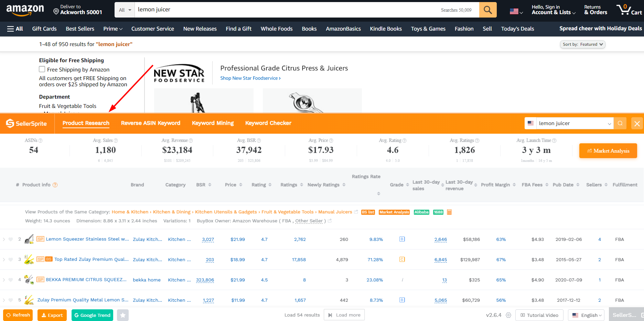Image resolution: width=644 pixels, height=321 pixels.
Task: Expand row 3 Top Rated Zulay chevron
Action: pos(4,259)
